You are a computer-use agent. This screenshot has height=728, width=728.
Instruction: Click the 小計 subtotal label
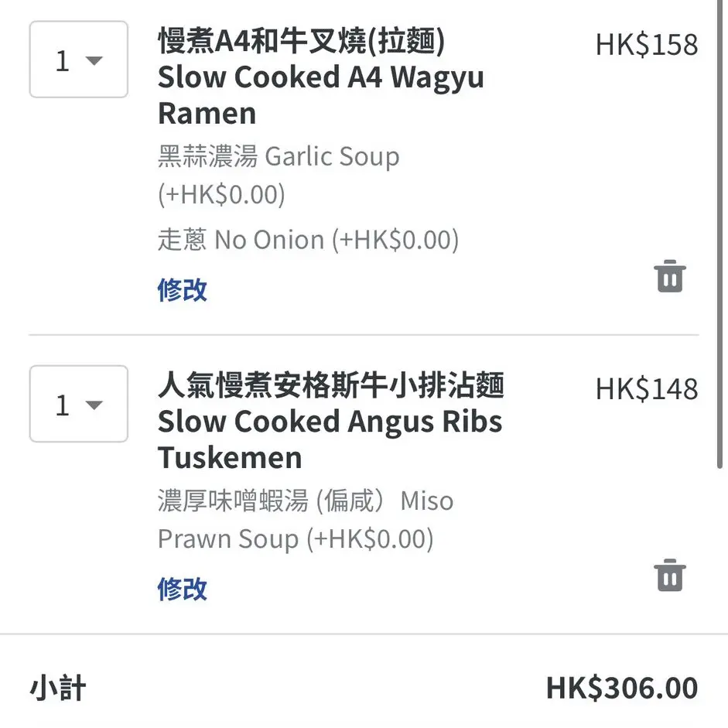point(58,688)
